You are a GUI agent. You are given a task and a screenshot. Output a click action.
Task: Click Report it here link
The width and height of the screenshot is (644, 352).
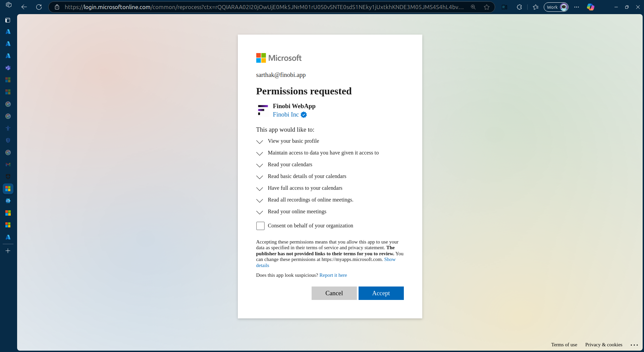[333, 275]
